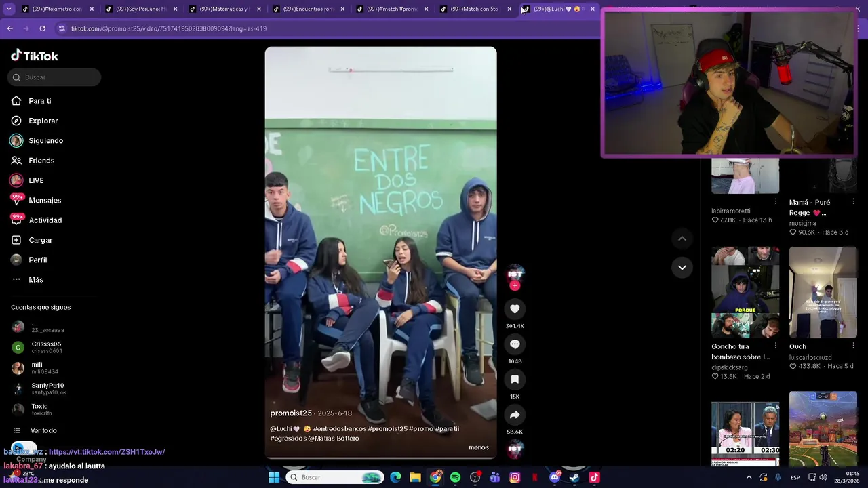Go back with the browser back arrow
Screen dimensions: 868x488
click(x=9, y=28)
